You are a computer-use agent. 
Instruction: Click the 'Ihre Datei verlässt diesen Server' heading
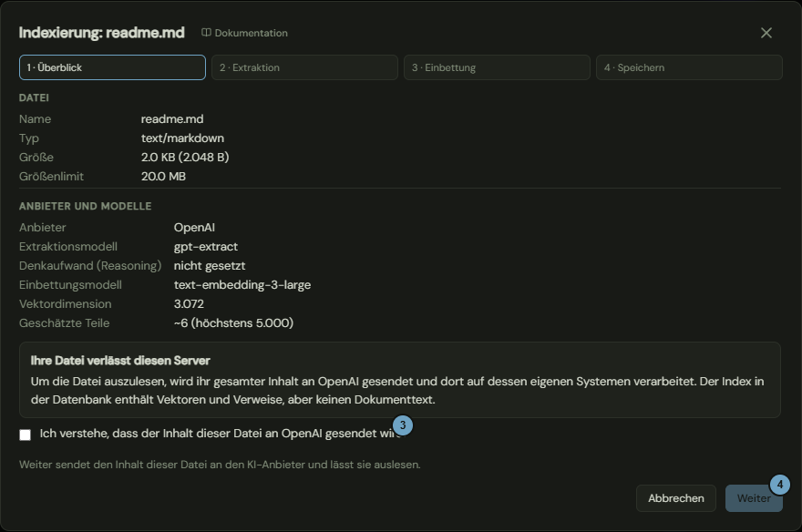(120, 361)
